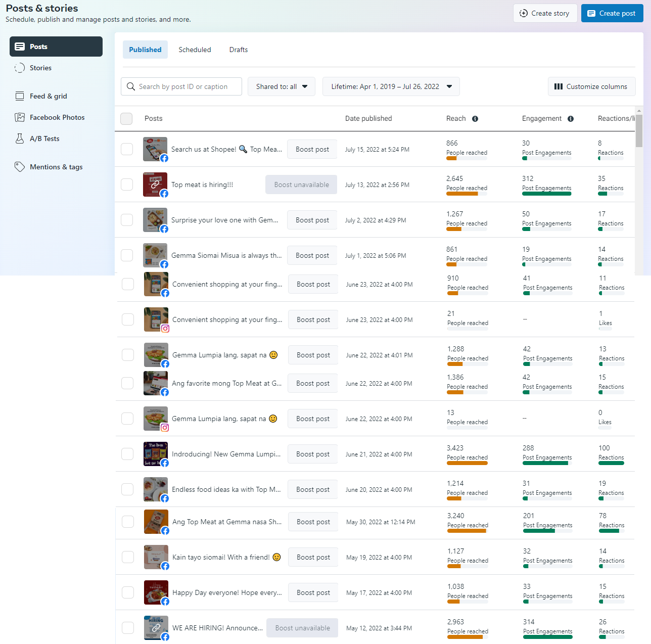This screenshot has height=644, width=651.
Task: Switch to the Scheduled tab
Action: 195,50
